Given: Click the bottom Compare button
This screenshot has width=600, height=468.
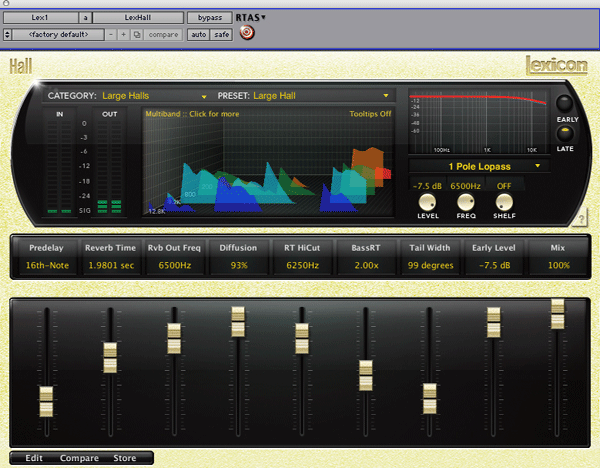Looking at the screenshot, I should tap(79, 458).
